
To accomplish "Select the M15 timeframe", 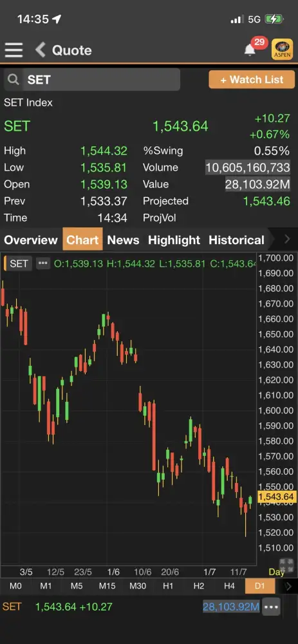I will point(107,586).
